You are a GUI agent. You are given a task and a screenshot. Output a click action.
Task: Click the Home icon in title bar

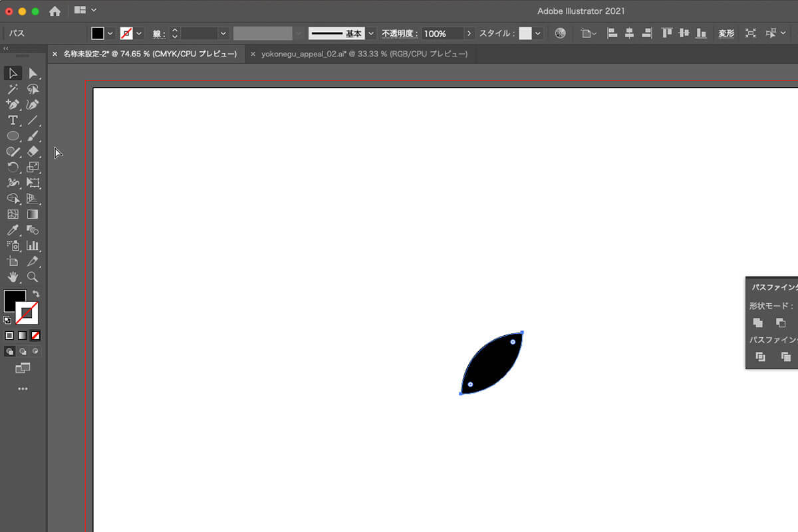tap(55, 11)
